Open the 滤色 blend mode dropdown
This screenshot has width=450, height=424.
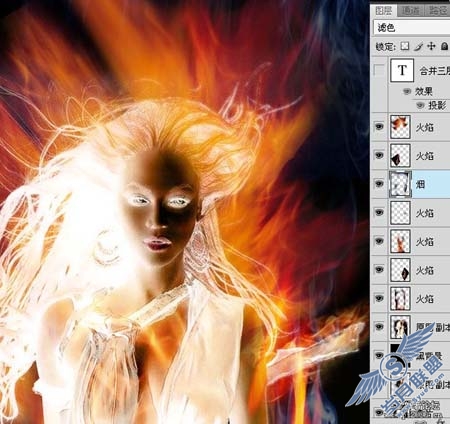[412, 27]
